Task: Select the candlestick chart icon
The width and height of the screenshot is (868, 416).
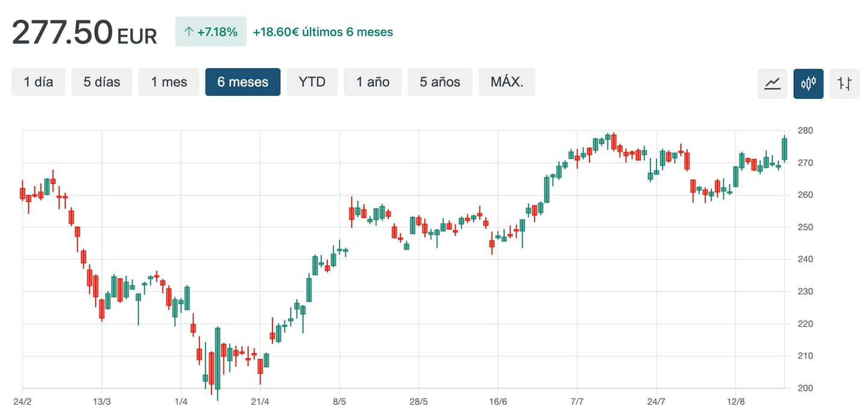Action: pyautogui.click(x=808, y=84)
